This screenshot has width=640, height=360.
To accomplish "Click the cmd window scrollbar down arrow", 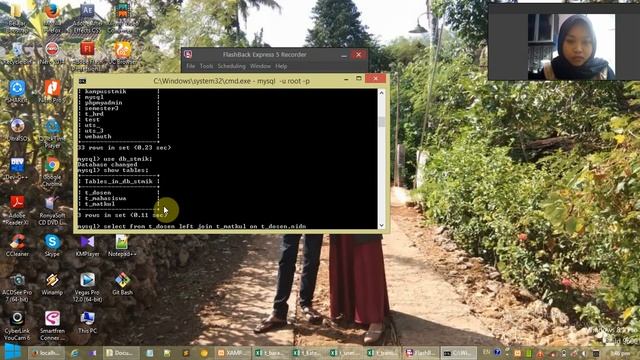I will [x=381, y=225].
